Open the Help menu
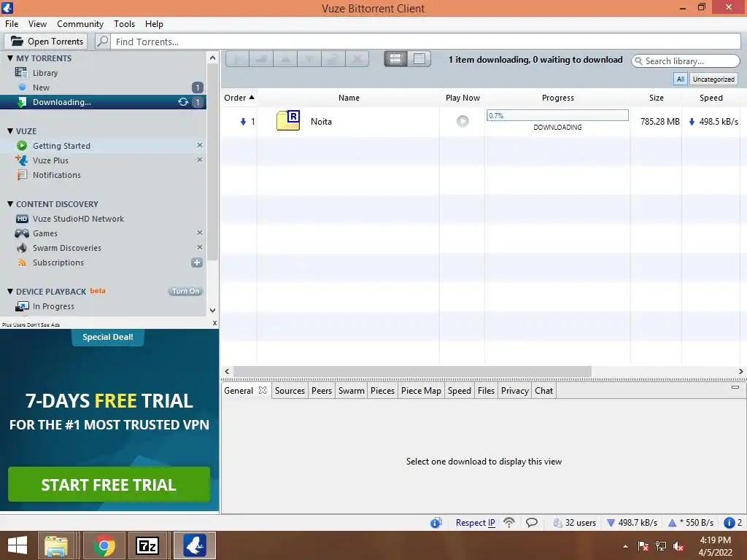Image resolution: width=747 pixels, height=560 pixels. (154, 24)
